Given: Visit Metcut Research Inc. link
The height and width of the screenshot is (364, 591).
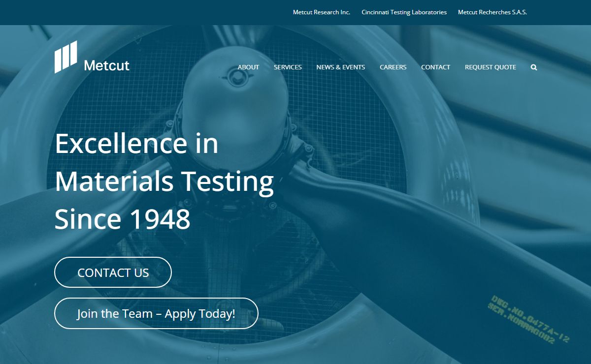Looking at the screenshot, I should point(322,12).
